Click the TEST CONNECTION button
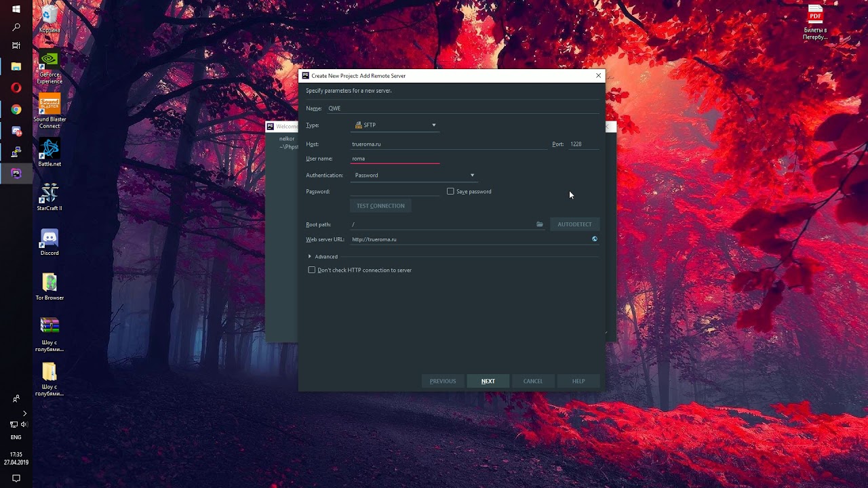The width and height of the screenshot is (868, 488). coord(380,206)
